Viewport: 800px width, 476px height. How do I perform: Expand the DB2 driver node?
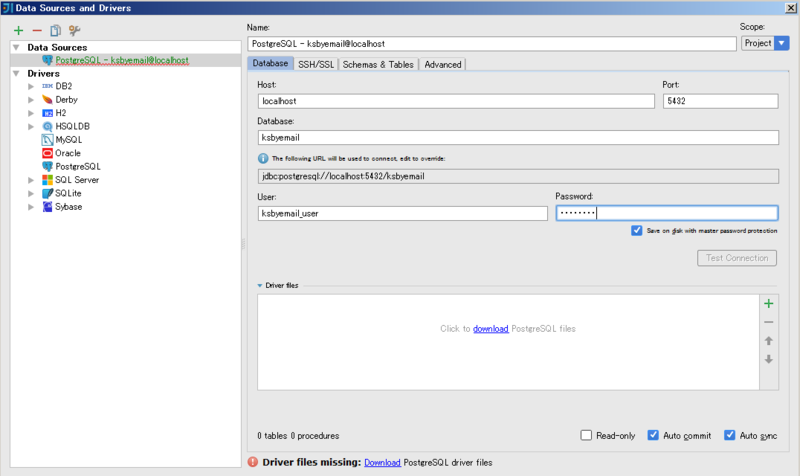[x=31, y=86]
